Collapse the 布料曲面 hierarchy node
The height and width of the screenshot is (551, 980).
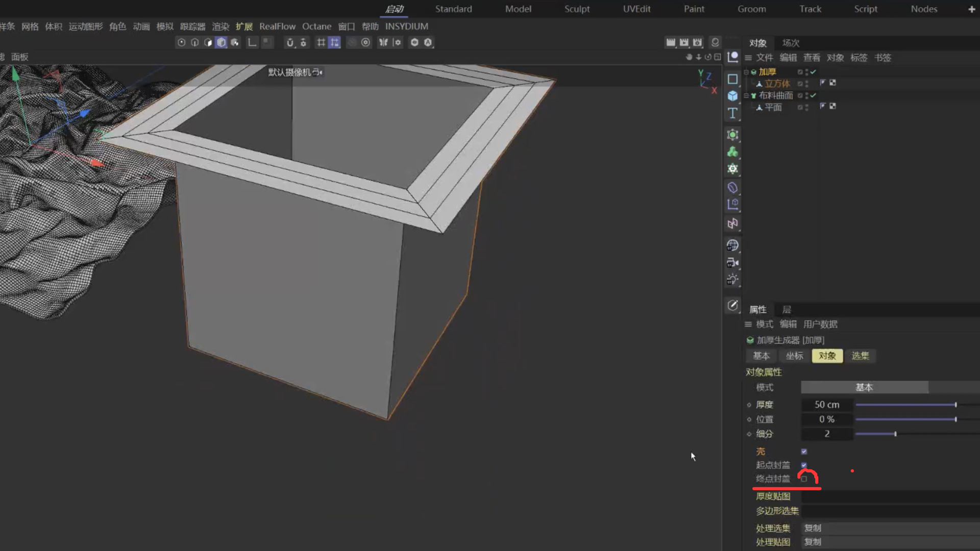[746, 95]
